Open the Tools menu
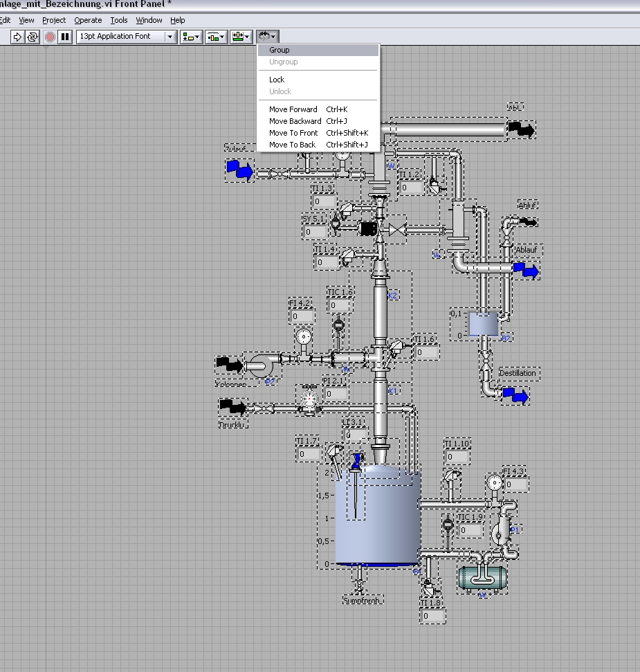640x672 pixels. (x=119, y=20)
